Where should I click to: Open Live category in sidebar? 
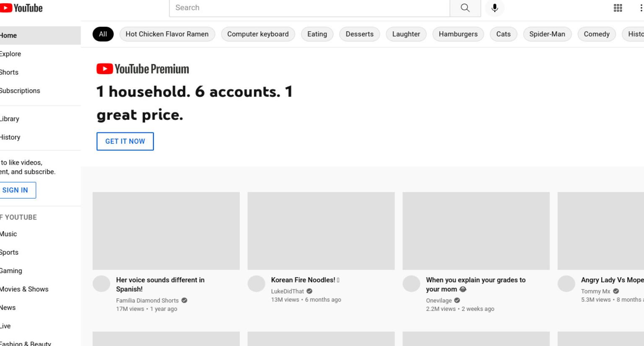tap(40, 326)
